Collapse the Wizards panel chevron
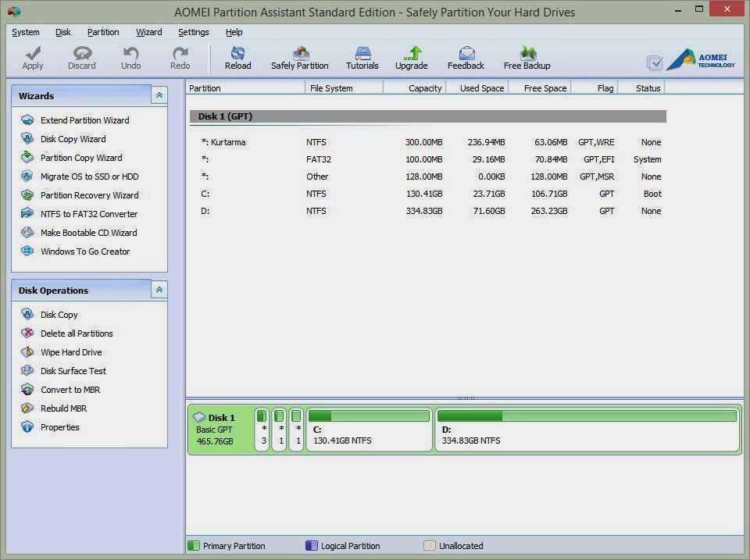Screen dimensions: 750x560 [x=159, y=95]
